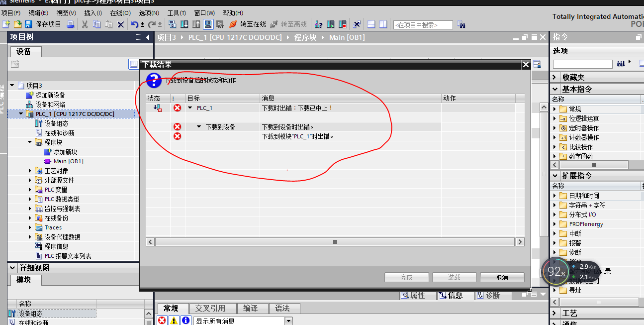The width and height of the screenshot is (644, 325).
Task: Click the undo arrow icon
Action: point(134,24)
